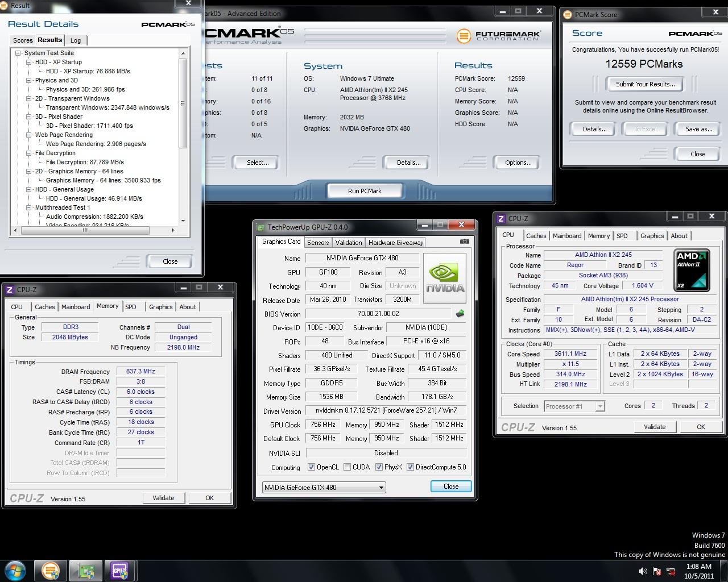The image size is (728, 582).
Task: Click CPU-Z taskbar icon
Action: [x=120, y=571]
